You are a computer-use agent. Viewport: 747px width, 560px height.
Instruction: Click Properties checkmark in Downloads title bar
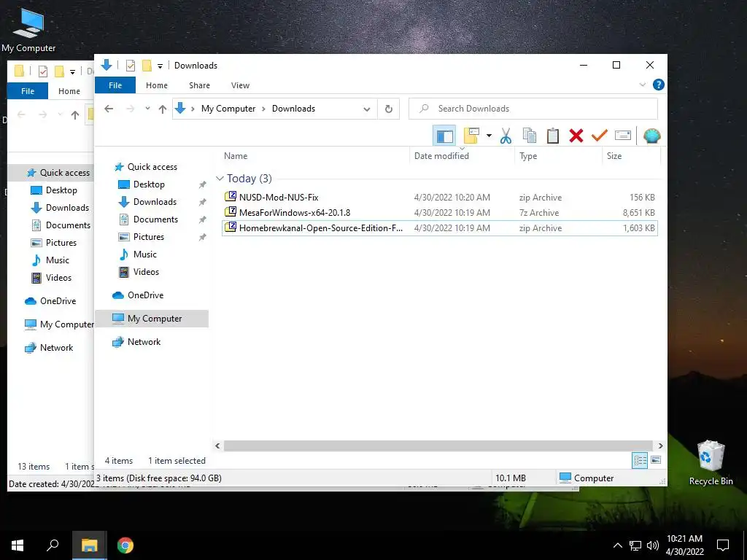click(130, 65)
